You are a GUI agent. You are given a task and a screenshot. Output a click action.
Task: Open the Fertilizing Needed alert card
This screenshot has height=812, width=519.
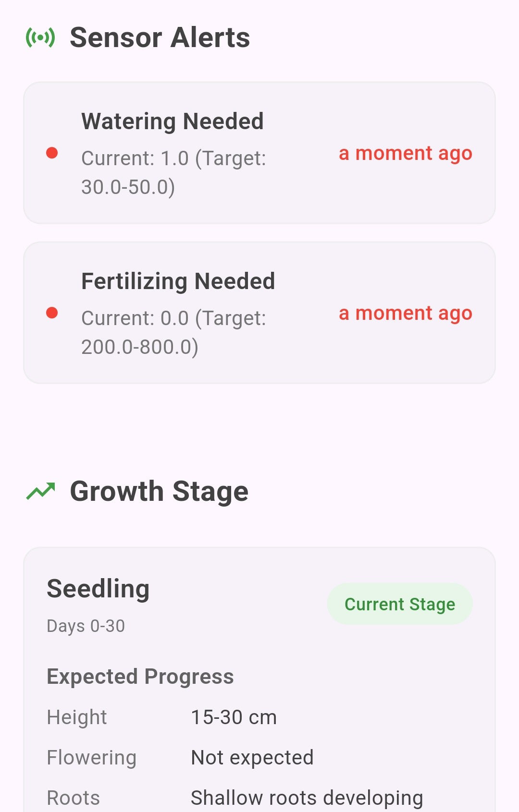(259, 313)
